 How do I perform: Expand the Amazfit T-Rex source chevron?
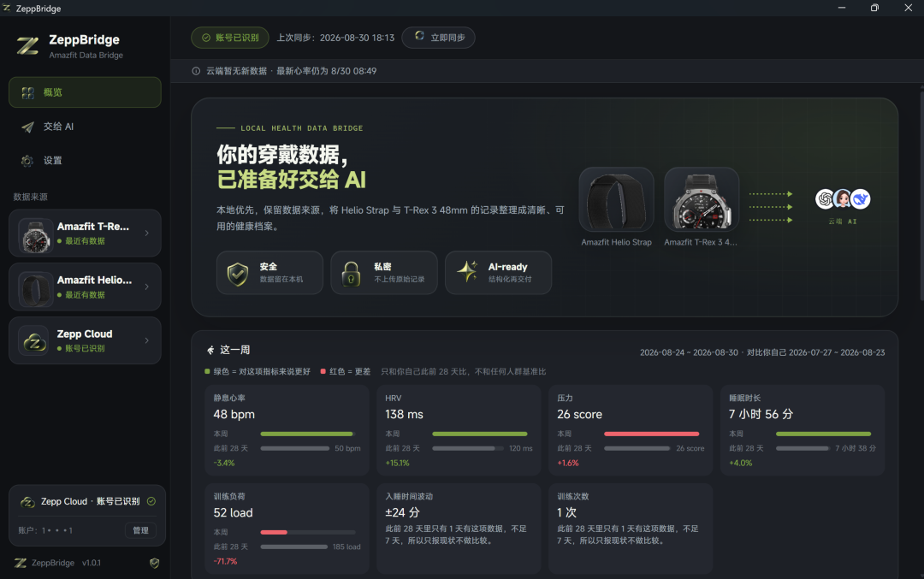[147, 233]
